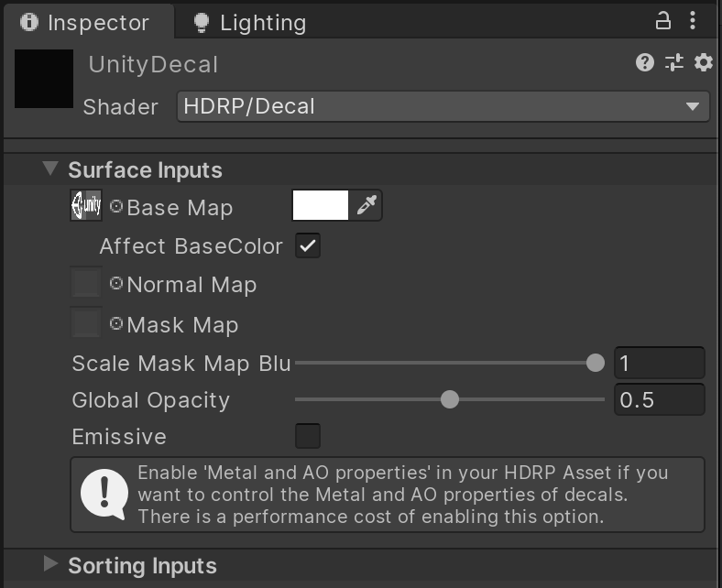
Task: Click the Unity logo Base Map thumbnail
Action: (86, 206)
